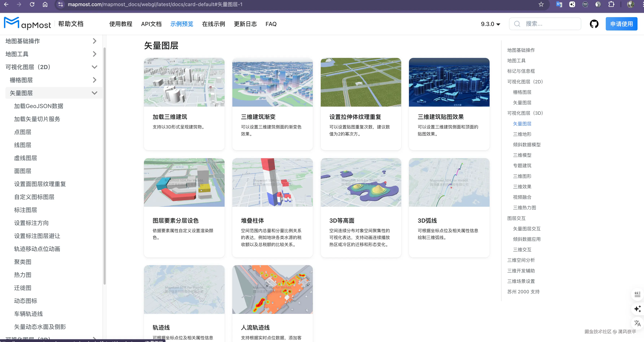Switch to the API文档 tab
644x342 pixels.
(151, 24)
